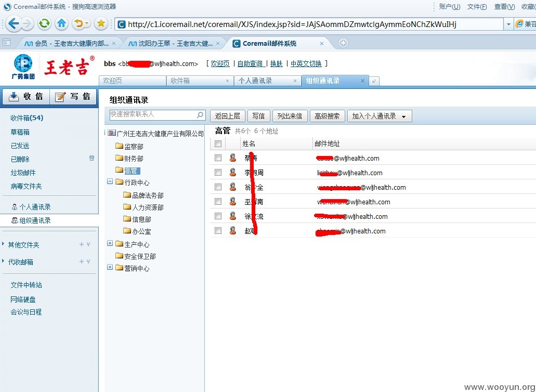Collapse the 行政中心 tree node
This screenshot has width=536, height=392.
tap(110, 181)
